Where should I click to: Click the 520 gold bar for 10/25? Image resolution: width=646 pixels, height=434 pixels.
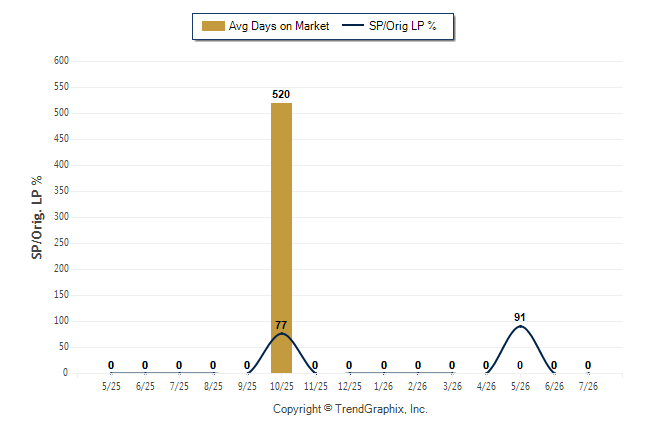click(x=281, y=238)
